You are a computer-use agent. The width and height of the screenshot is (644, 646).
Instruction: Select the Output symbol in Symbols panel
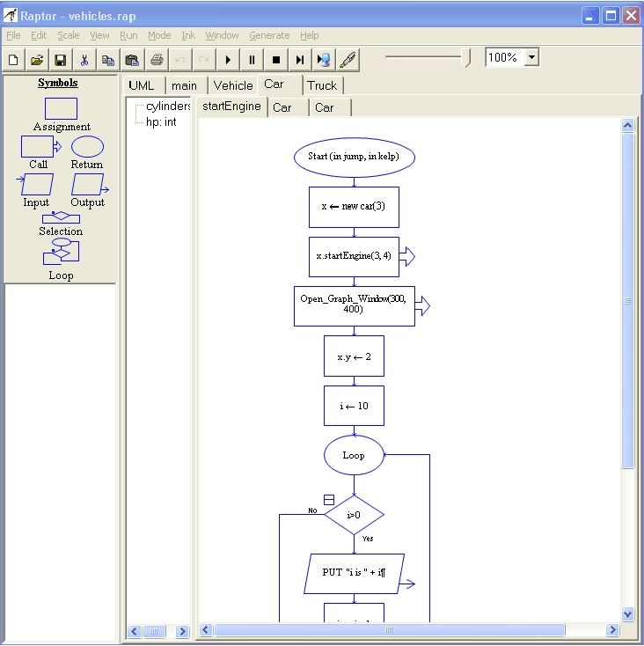click(x=90, y=184)
